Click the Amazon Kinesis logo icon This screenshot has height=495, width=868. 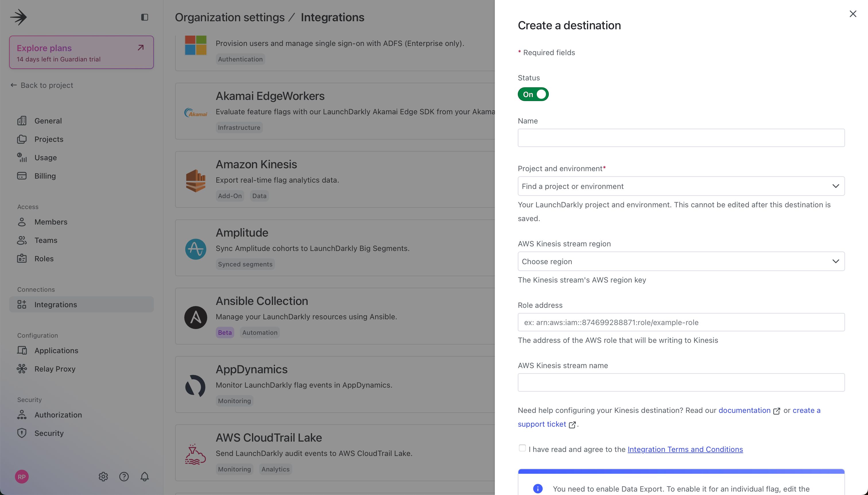click(x=195, y=180)
